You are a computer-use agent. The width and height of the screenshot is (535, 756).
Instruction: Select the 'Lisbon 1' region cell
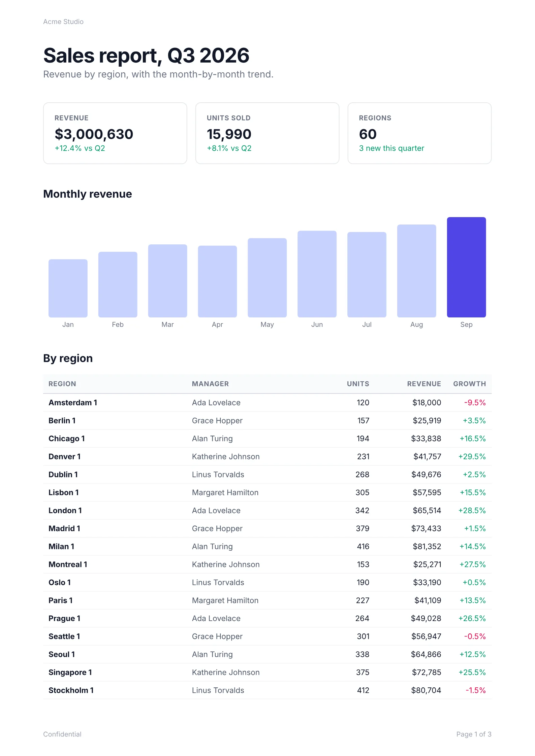pyautogui.click(x=64, y=492)
